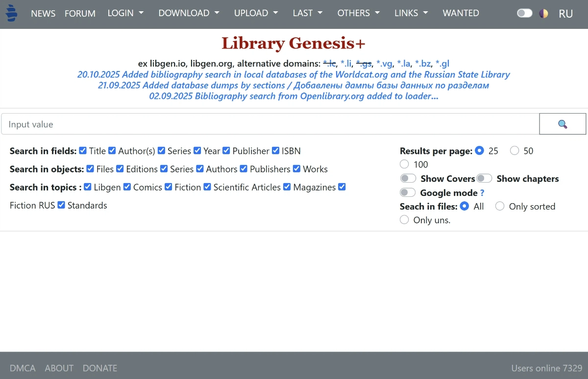Open the NEWS page
Screen dimensions: 588x379
(43, 14)
